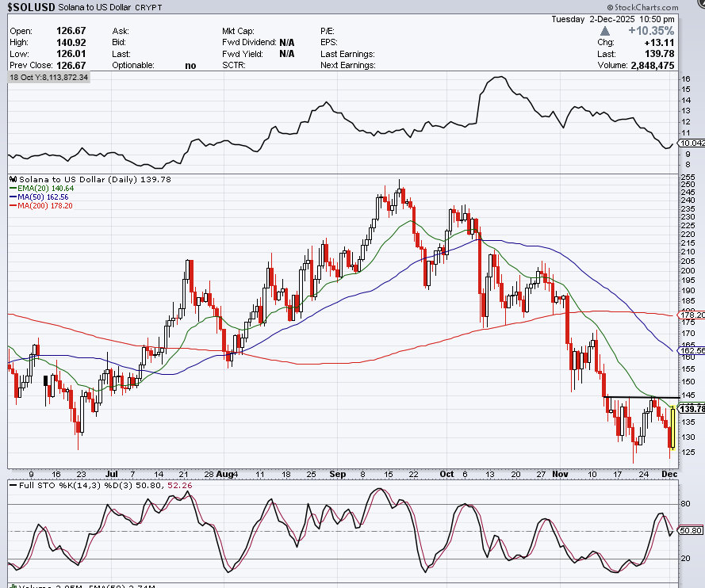The height and width of the screenshot is (588, 705).
Task: Click the 20 level on stochastic axis
Action: (686, 559)
